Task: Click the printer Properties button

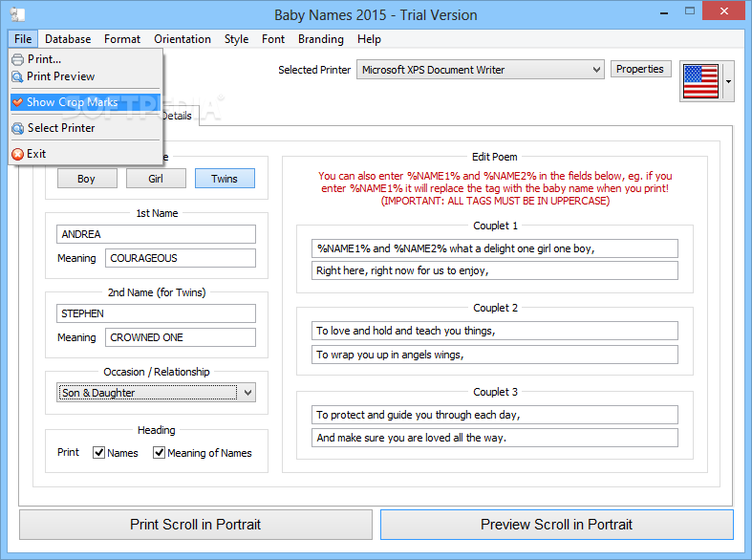Action: (640, 70)
